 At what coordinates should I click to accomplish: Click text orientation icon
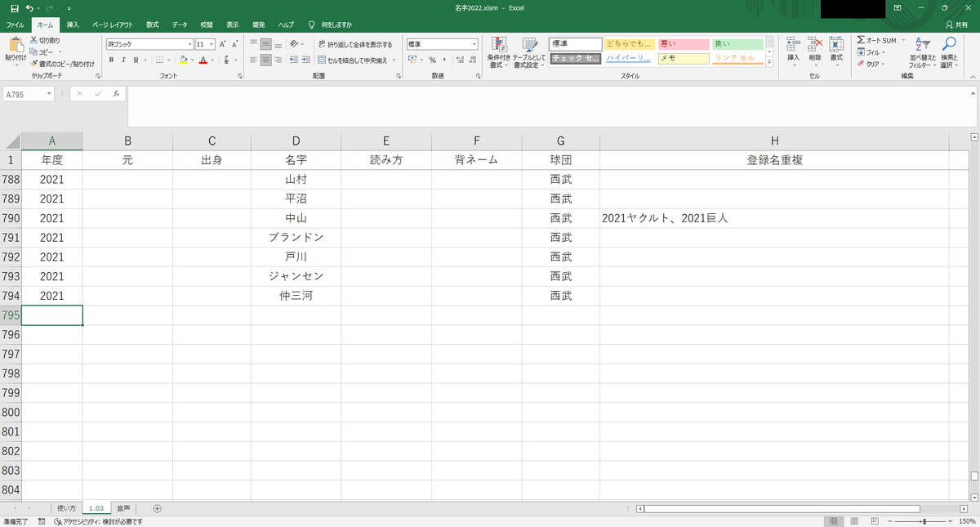click(296, 44)
